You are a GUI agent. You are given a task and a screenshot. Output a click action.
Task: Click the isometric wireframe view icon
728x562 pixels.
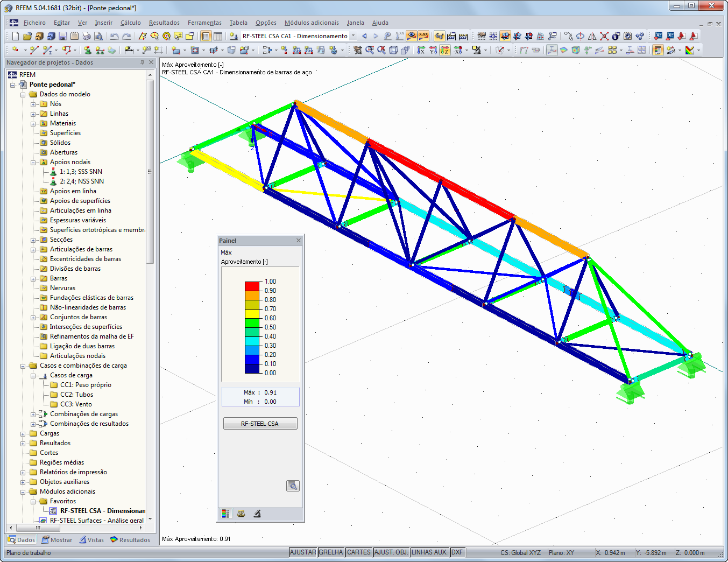[393, 50]
